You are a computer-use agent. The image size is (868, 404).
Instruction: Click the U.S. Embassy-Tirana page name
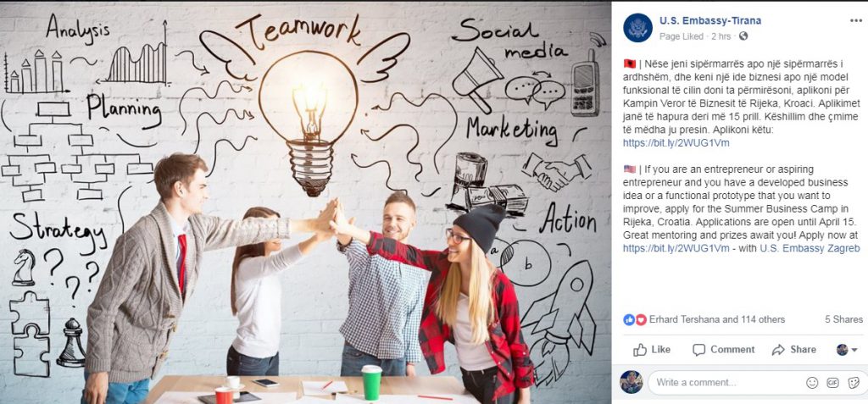tap(710, 21)
